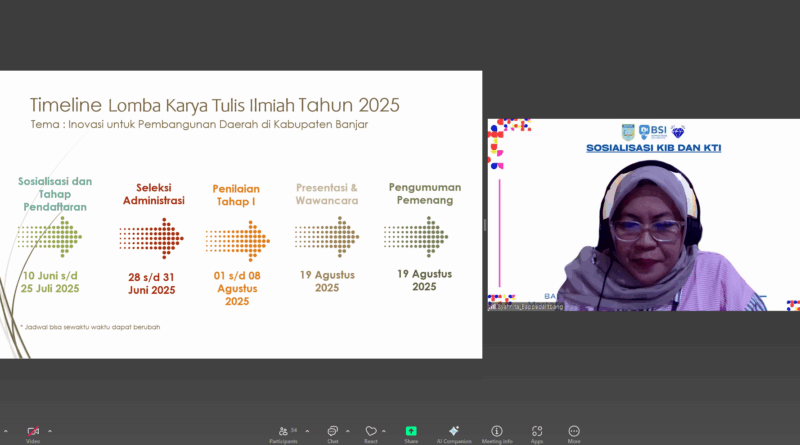Select the speaker's video thumbnail
The image size is (800, 445).
[x=642, y=215]
